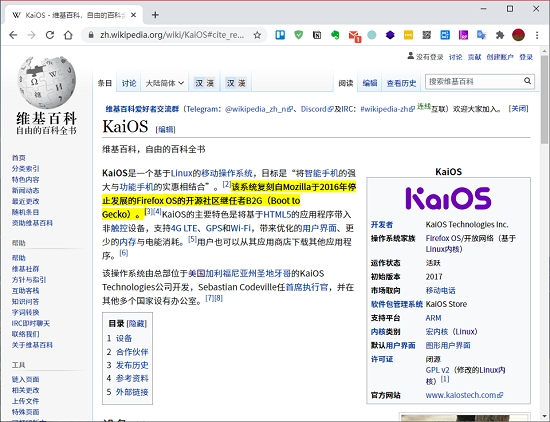This screenshot has height=422, width=550.
Task: Click the search magnifier in Wikipedia search box
Action: coord(527,81)
